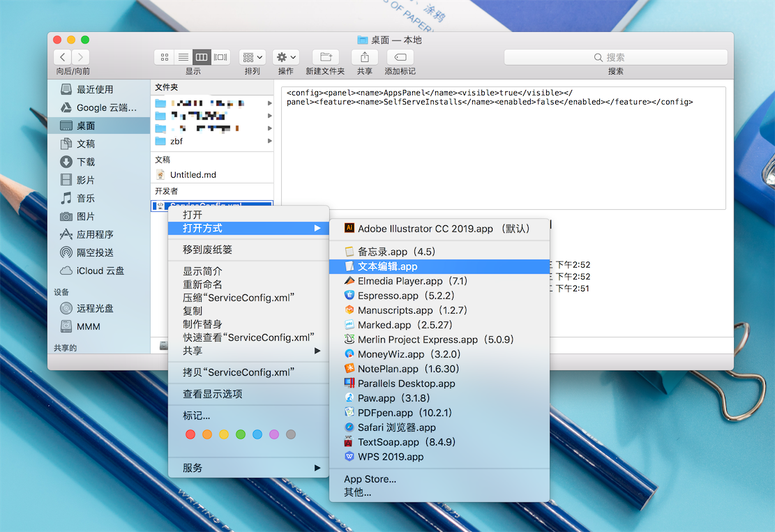Select the MMM disk device

(99, 326)
